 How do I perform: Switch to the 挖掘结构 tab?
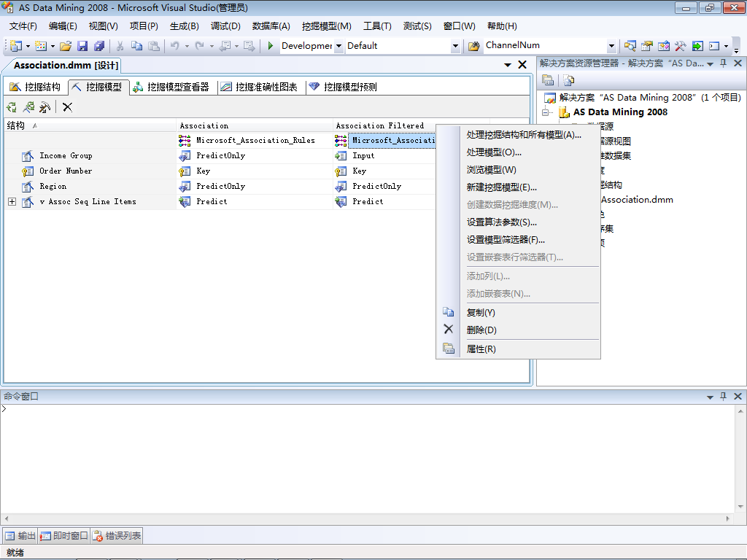pos(36,87)
